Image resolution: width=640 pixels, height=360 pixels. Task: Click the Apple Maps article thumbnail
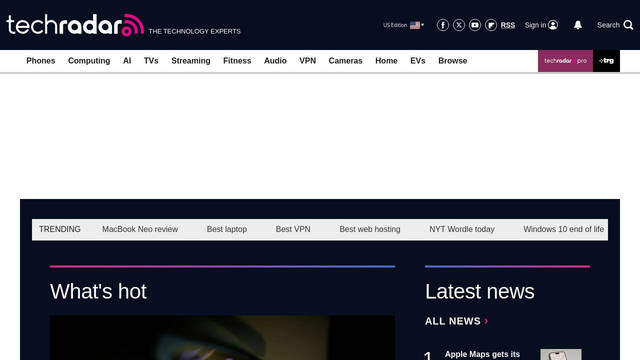tap(561, 354)
